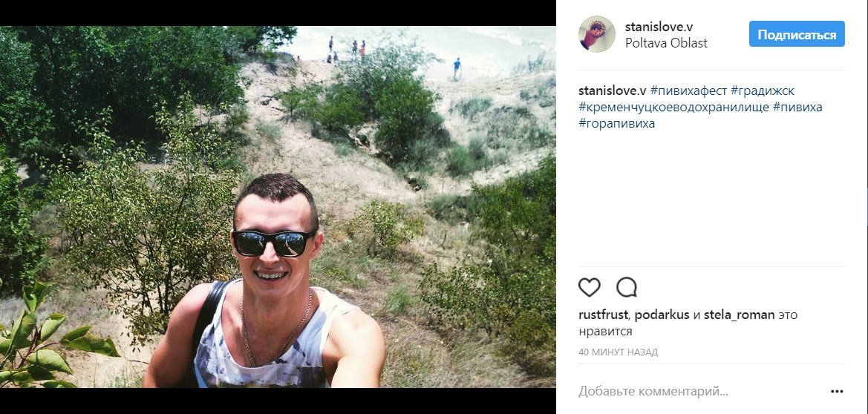Click the Подписаться follow button
This screenshot has width=868, height=414.
coord(797,34)
